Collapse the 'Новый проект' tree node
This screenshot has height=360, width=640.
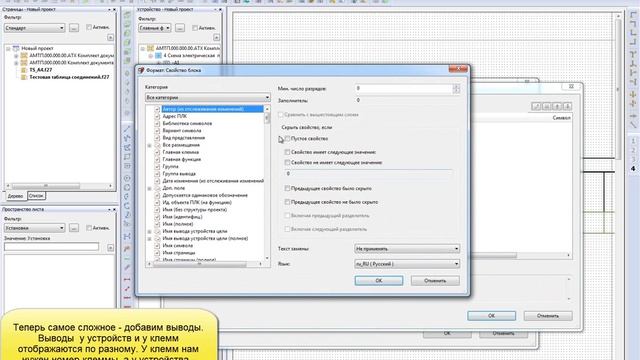[8, 48]
